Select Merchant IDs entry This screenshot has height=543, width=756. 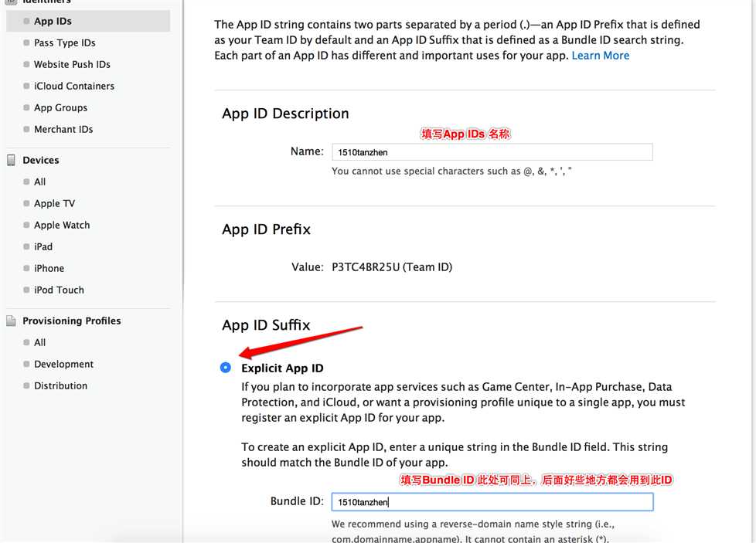pos(63,130)
